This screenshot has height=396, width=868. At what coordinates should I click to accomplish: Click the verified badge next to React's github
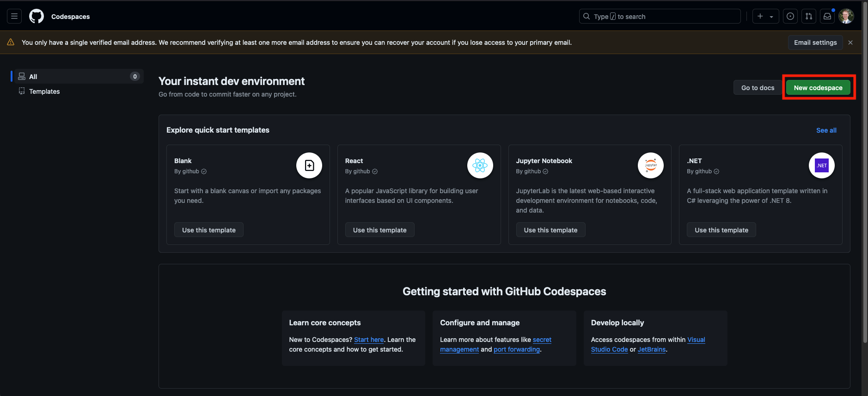(375, 171)
